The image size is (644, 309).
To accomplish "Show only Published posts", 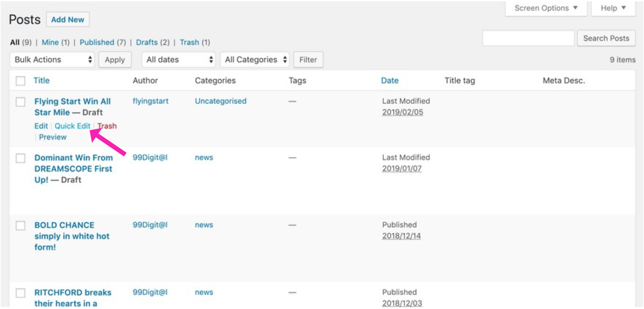I will [97, 43].
